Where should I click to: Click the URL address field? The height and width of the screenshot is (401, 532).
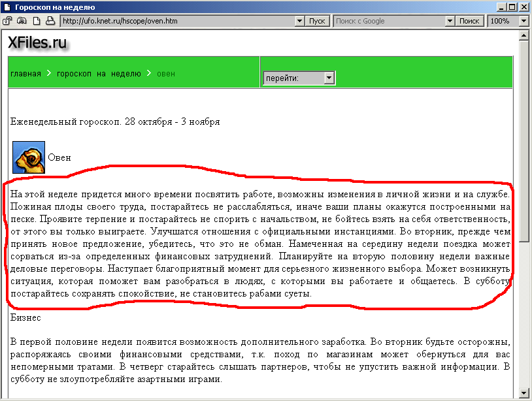pos(178,21)
